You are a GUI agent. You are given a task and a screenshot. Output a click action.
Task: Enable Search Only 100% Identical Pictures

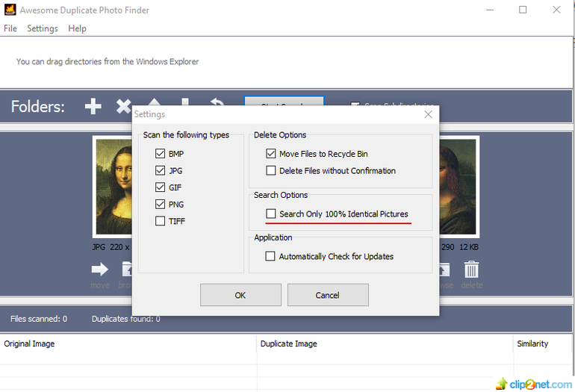tap(271, 214)
